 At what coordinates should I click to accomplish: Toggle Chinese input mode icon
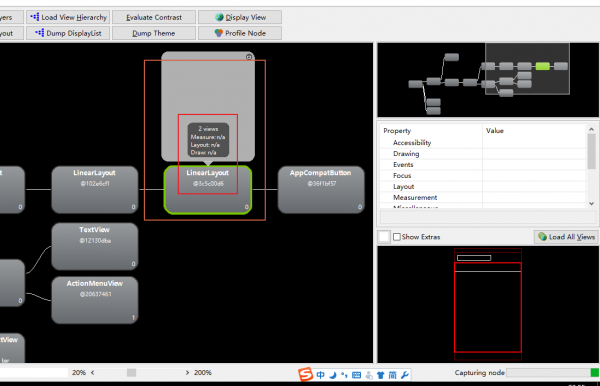point(320,375)
